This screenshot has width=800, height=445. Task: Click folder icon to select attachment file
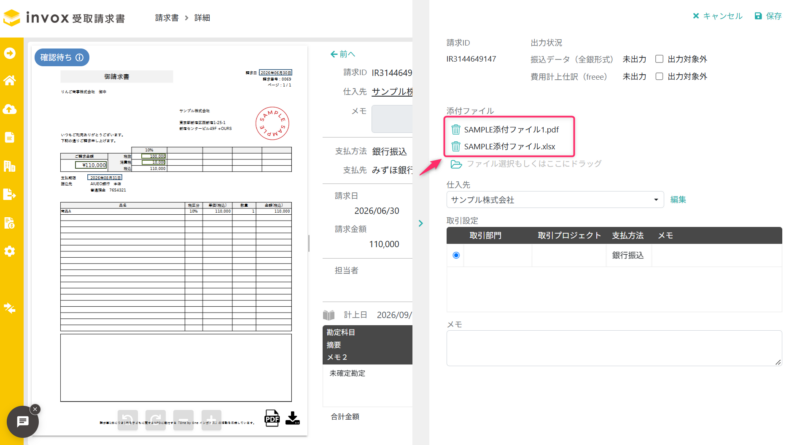click(456, 164)
